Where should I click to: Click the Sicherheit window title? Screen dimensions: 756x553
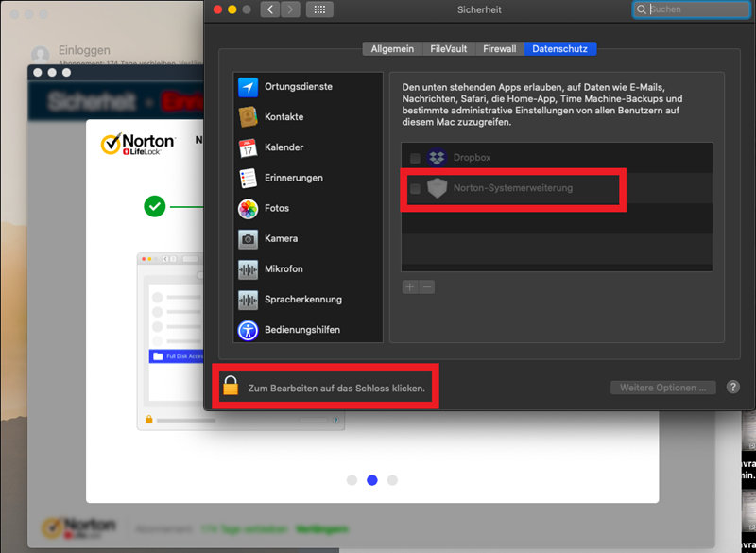[x=479, y=9]
